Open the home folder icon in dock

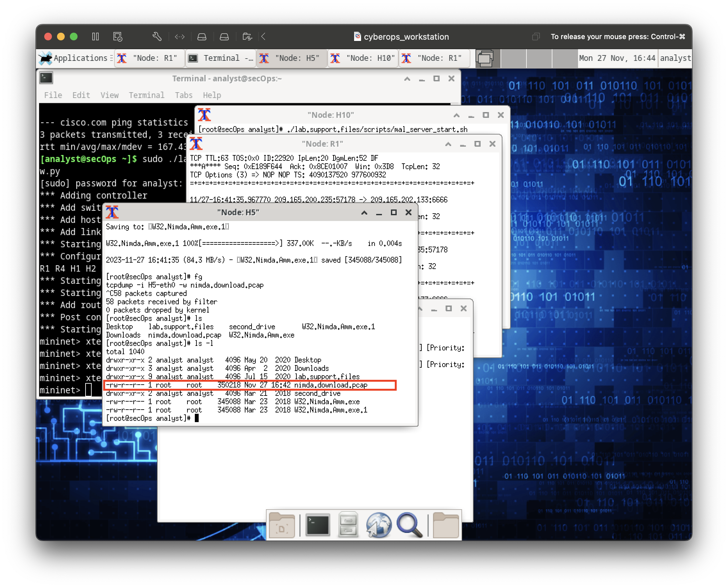445,525
